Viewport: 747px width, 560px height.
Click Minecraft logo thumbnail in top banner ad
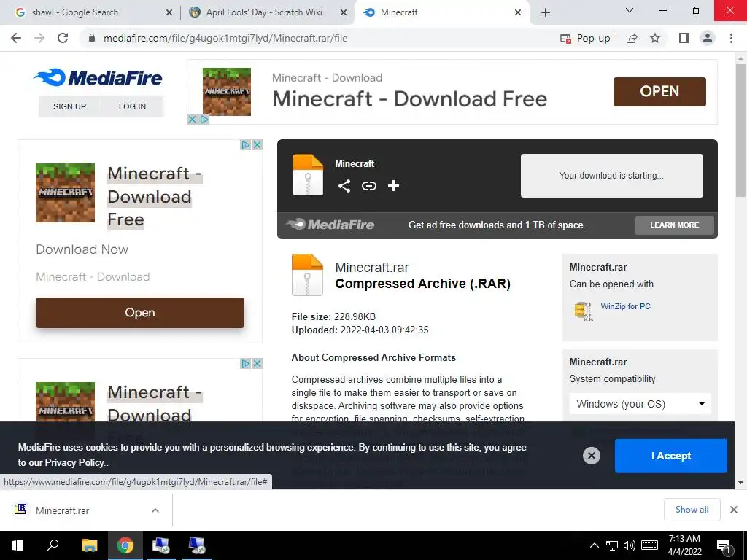227,91
